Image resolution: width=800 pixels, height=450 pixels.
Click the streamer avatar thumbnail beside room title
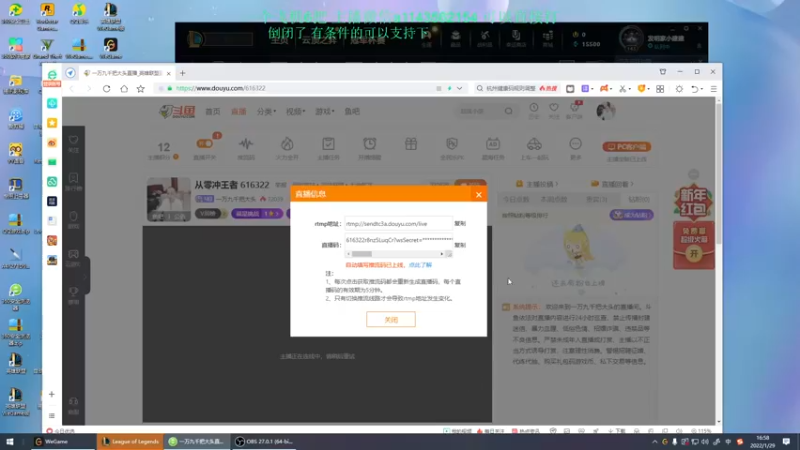click(x=169, y=199)
